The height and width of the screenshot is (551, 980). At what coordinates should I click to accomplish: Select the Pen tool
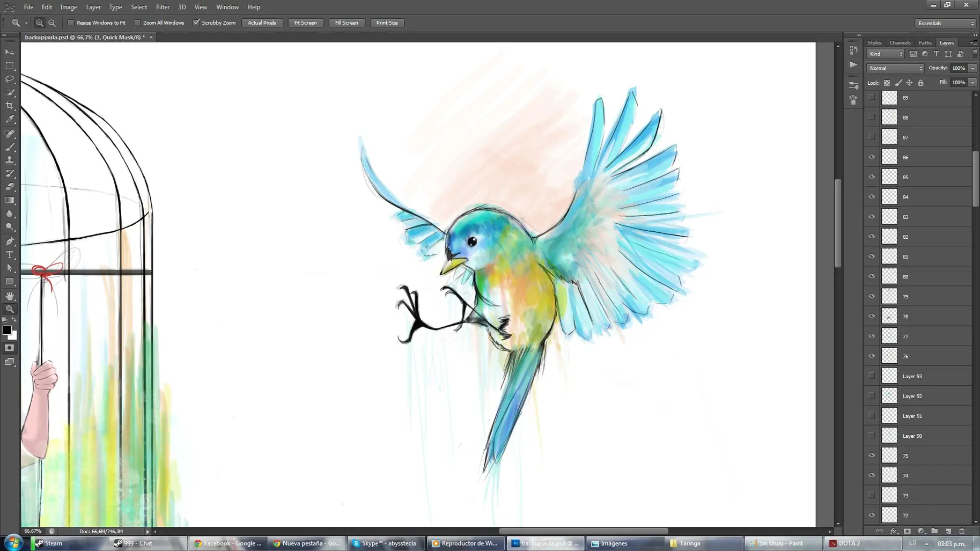pos(10,241)
